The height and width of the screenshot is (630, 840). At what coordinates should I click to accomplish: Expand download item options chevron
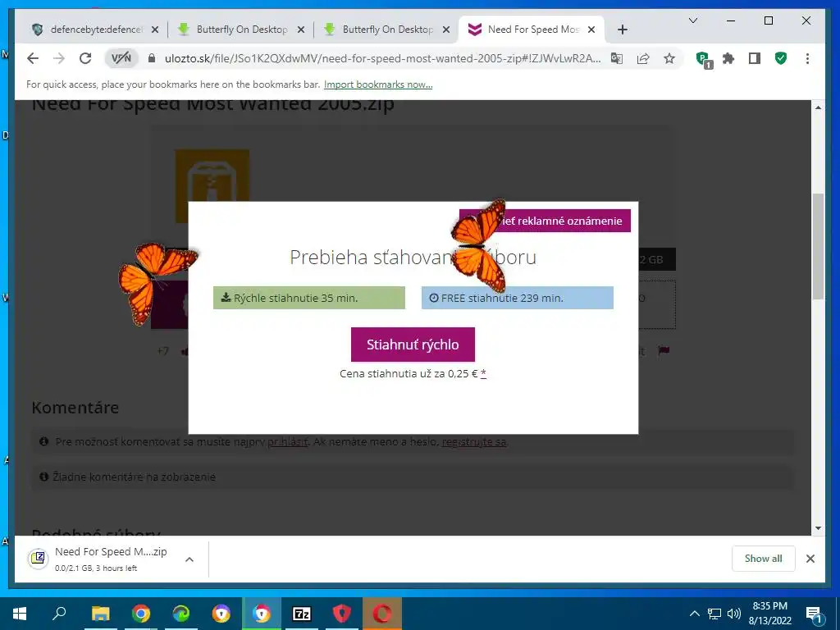[189, 559]
